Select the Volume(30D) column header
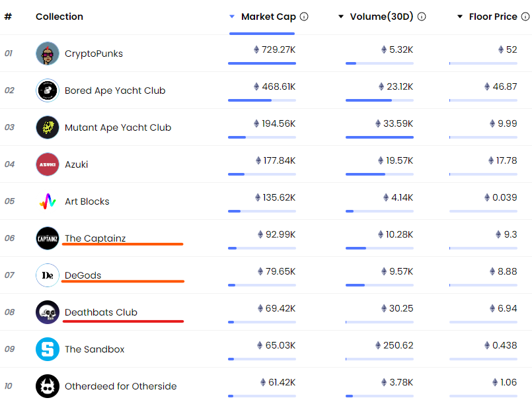Image resolution: width=532 pixels, height=402 pixels. click(382, 17)
